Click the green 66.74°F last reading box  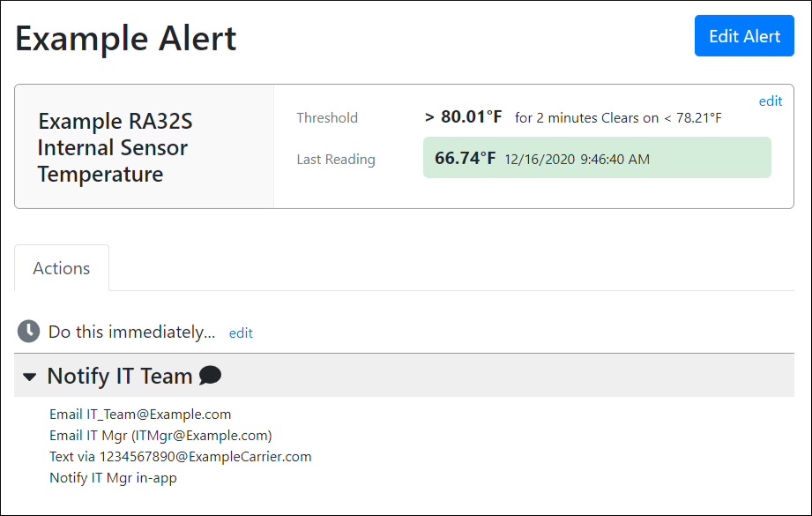point(597,158)
